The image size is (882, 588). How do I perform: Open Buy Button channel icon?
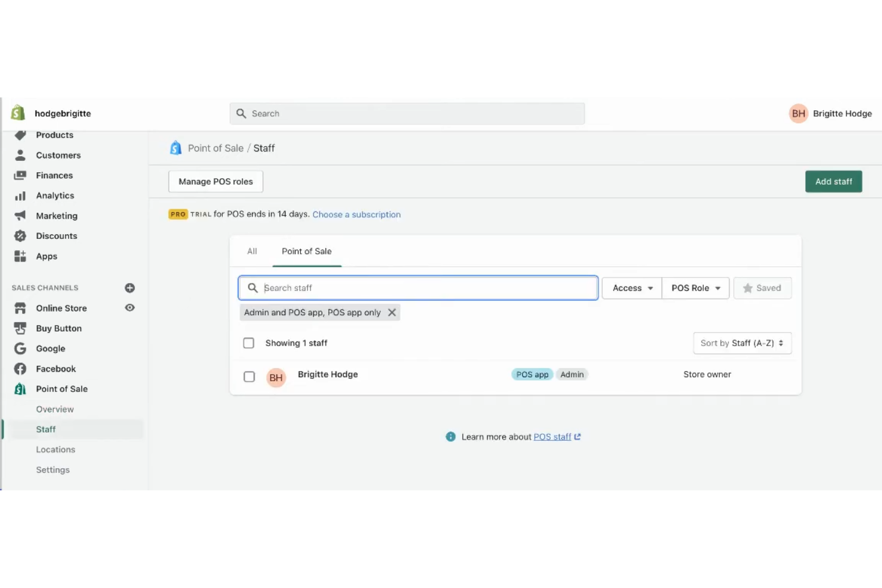click(20, 328)
